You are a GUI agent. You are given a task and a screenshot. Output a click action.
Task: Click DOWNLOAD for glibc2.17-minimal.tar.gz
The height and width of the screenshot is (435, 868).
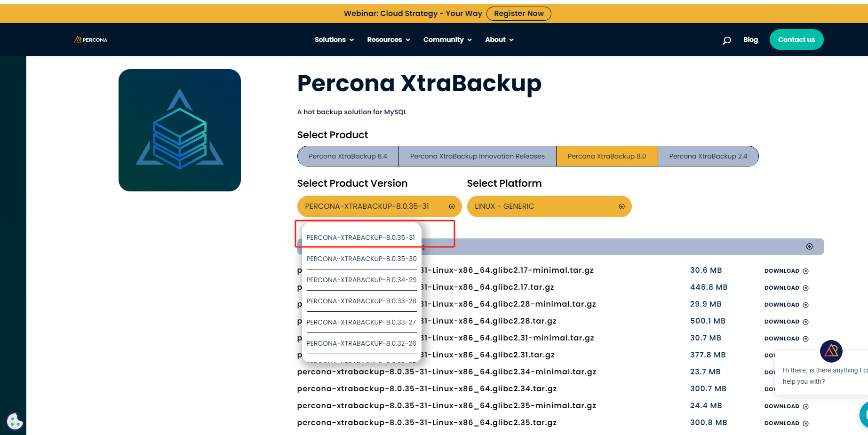pyautogui.click(x=782, y=271)
